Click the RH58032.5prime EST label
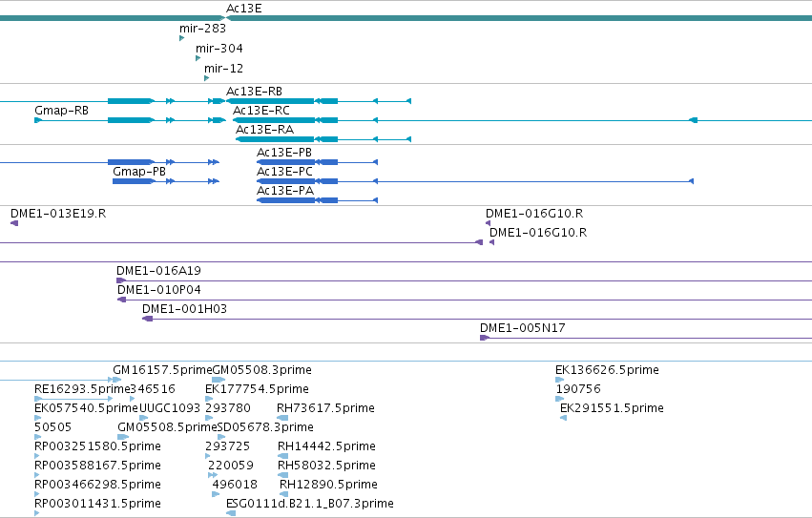 pyautogui.click(x=326, y=466)
